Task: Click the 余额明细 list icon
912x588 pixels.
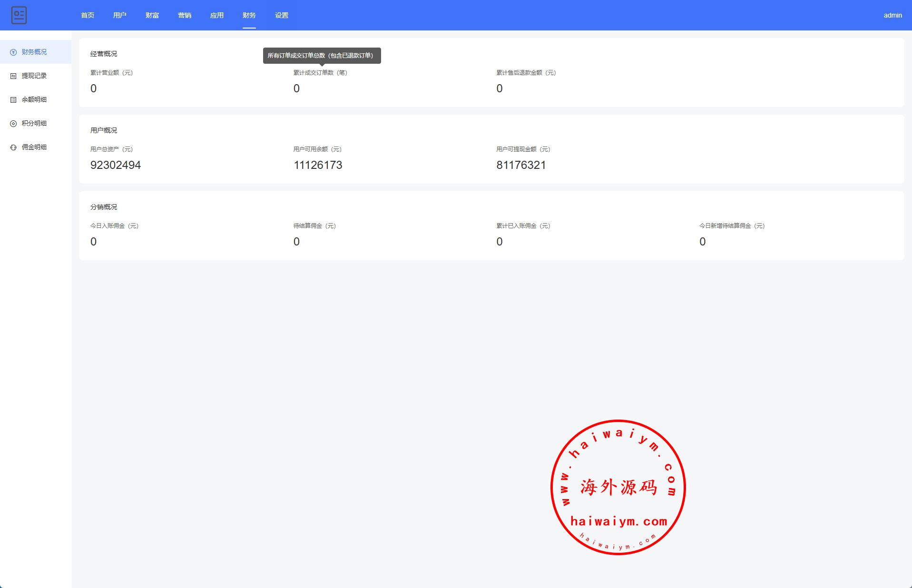Action: tap(13, 100)
